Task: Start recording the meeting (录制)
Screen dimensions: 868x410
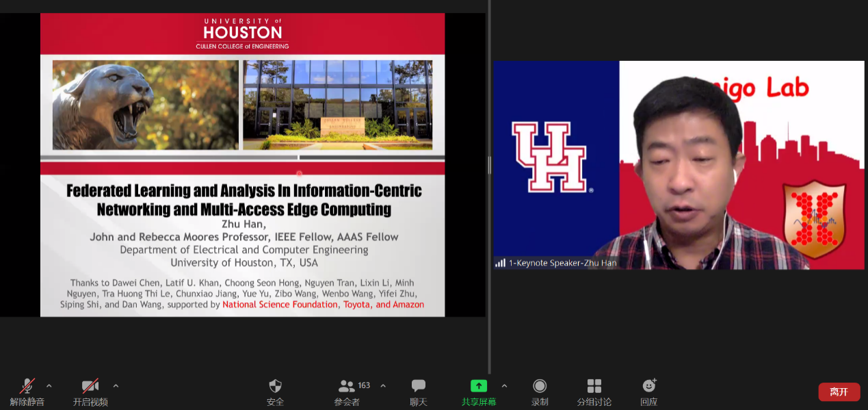Action: [x=540, y=386]
